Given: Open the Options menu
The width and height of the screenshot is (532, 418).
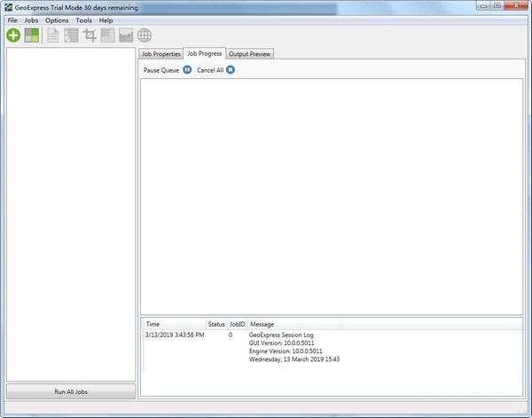Looking at the screenshot, I should pyautogui.click(x=57, y=20).
